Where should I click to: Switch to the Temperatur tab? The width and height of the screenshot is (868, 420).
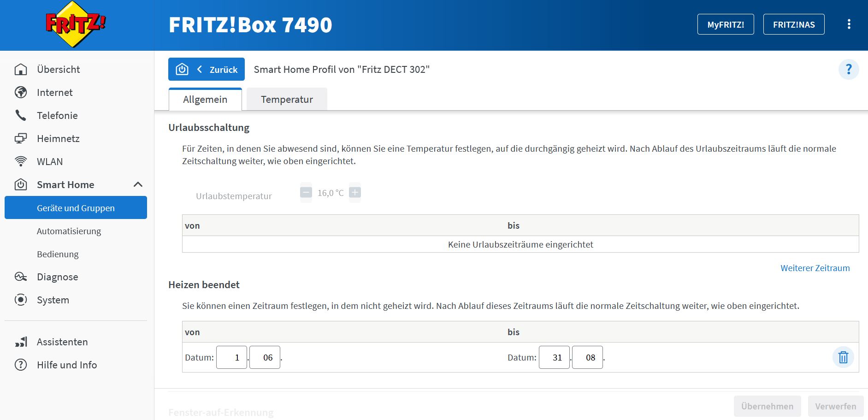[287, 100]
